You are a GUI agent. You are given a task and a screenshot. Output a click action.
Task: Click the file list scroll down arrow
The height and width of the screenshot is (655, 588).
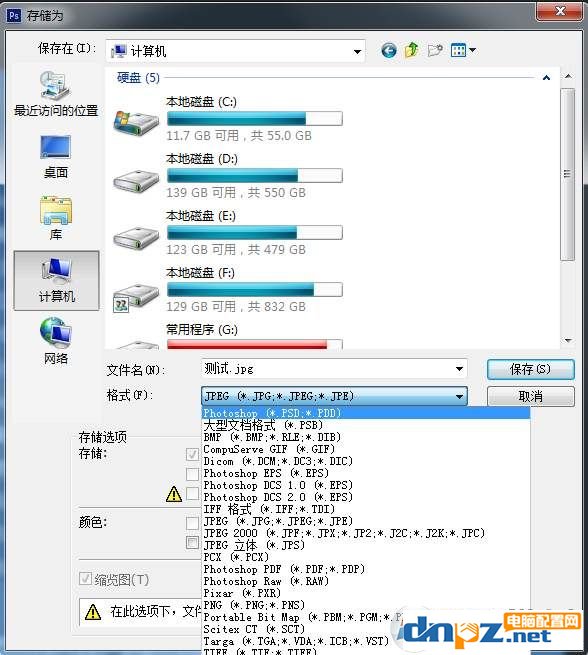568,340
